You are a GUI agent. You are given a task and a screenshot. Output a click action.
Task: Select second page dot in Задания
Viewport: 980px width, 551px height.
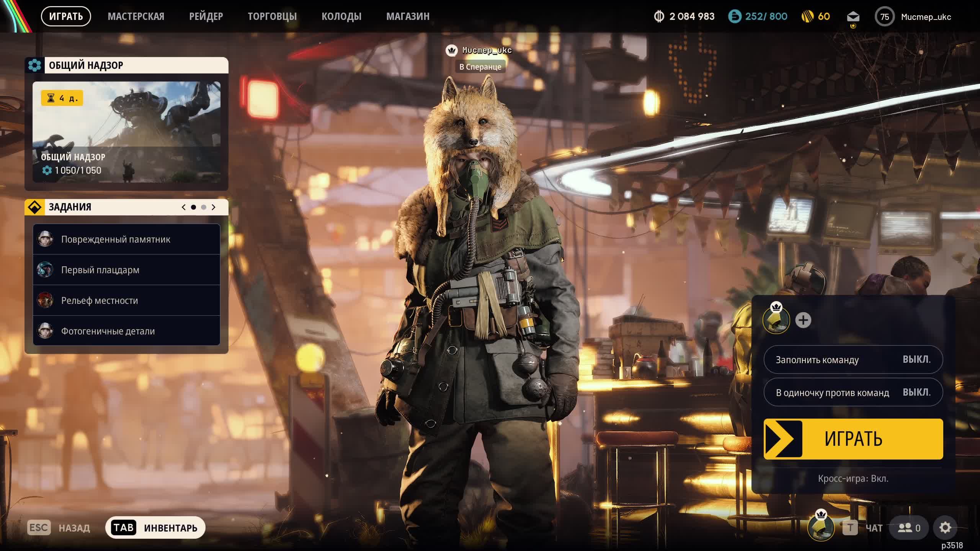204,207
